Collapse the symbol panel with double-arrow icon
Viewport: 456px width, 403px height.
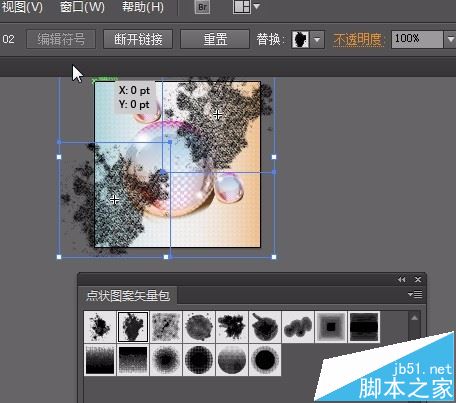[402, 280]
